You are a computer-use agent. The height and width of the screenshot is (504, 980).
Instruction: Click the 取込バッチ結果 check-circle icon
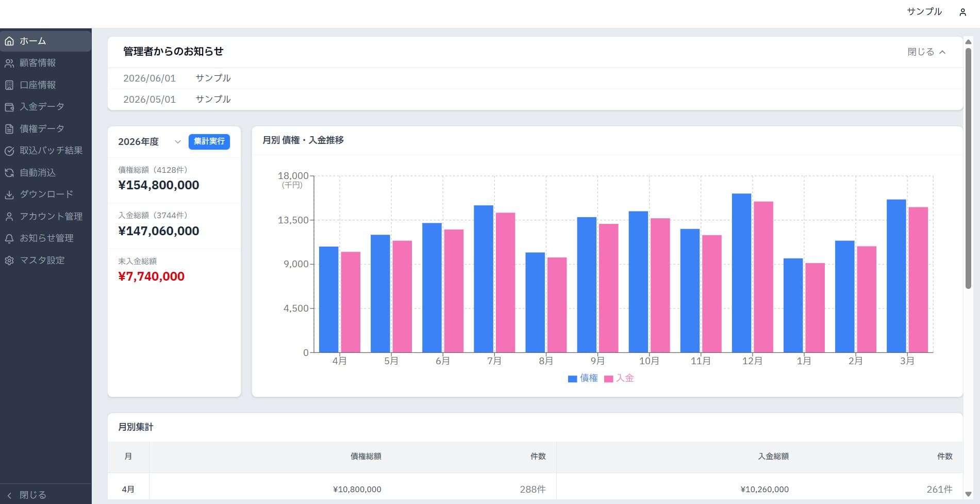9,151
